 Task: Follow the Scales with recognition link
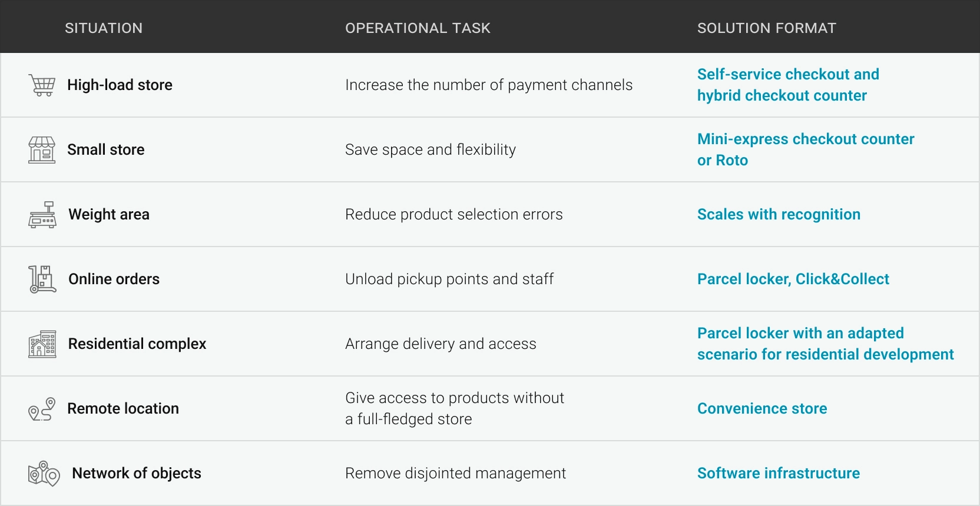[779, 214]
